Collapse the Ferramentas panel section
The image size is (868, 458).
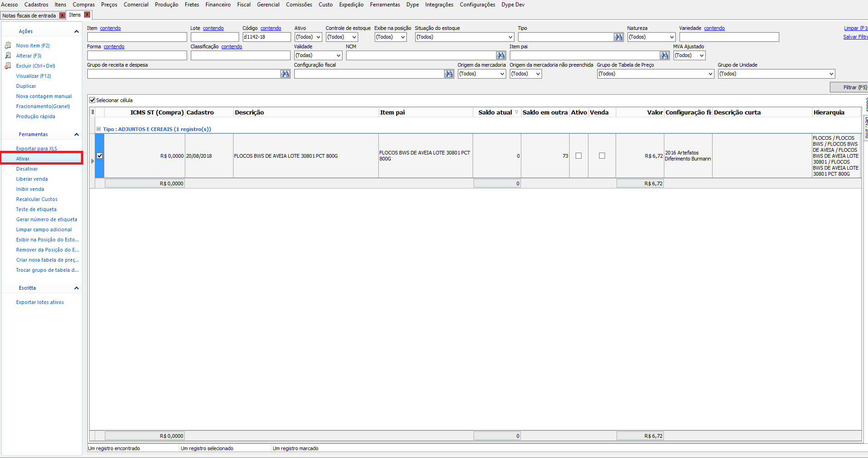pos(76,134)
